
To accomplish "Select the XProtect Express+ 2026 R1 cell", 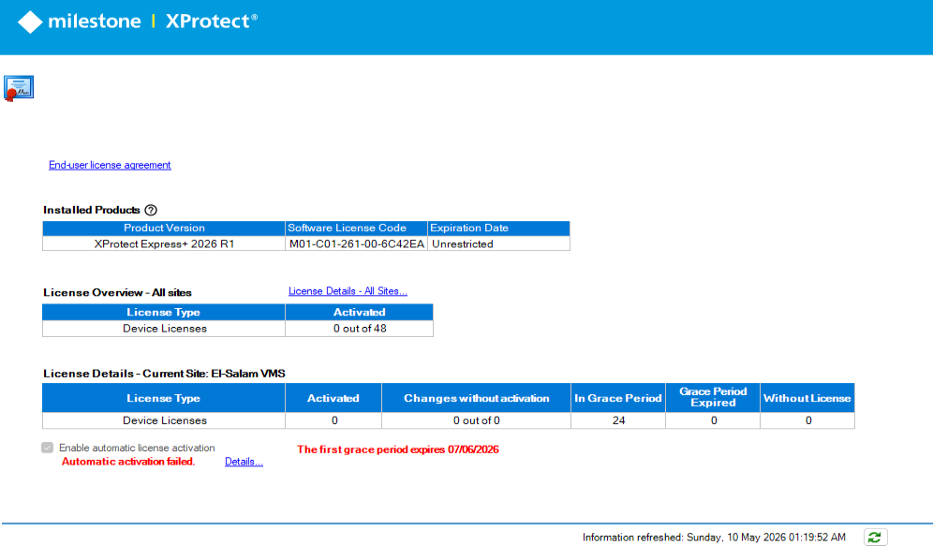I will (x=164, y=244).
